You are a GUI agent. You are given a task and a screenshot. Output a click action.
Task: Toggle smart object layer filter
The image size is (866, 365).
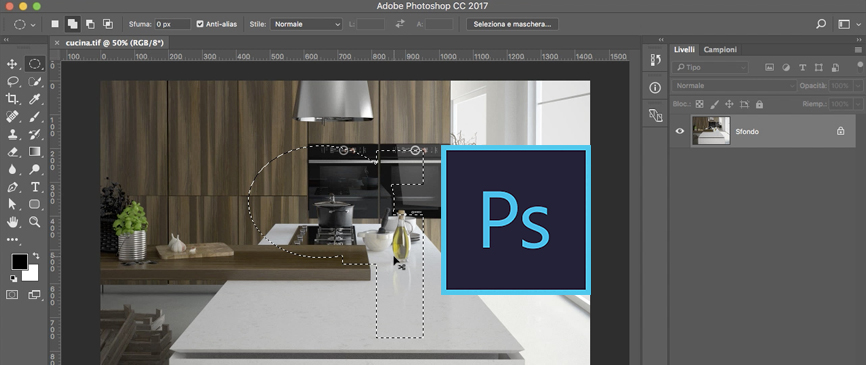point(835,67)
